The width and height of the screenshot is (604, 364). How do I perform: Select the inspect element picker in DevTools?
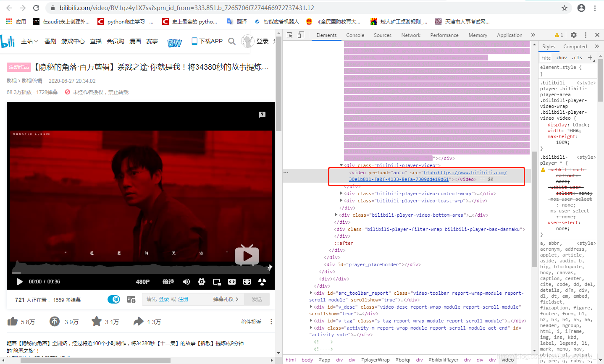pyautogui.click(x=290, y=35)
